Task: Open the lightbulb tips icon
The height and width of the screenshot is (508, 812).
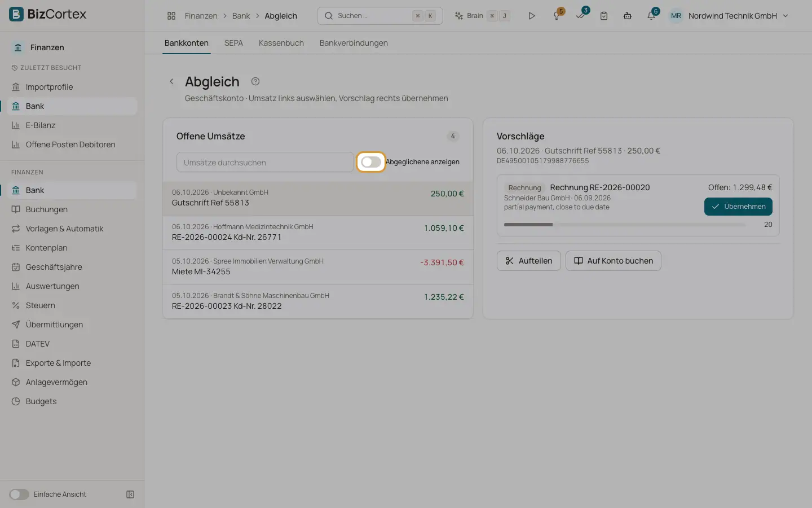Action: coord(557,16)
